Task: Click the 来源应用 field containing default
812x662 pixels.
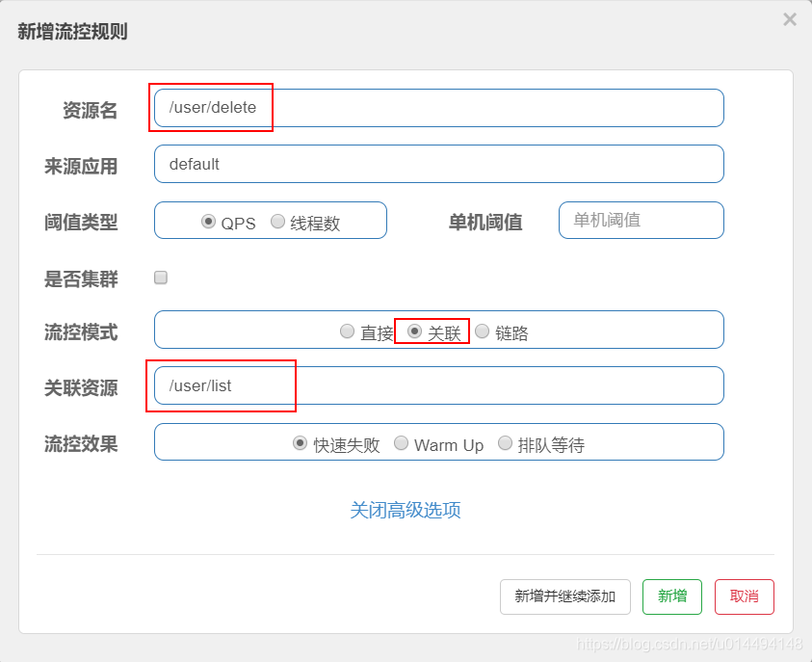Action: pyautogui.click(x=385, y=164)
